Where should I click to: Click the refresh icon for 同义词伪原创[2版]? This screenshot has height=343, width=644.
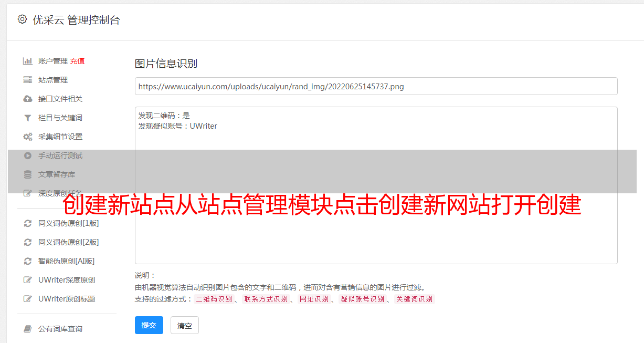pyautogui.click(x=28, y=242)
